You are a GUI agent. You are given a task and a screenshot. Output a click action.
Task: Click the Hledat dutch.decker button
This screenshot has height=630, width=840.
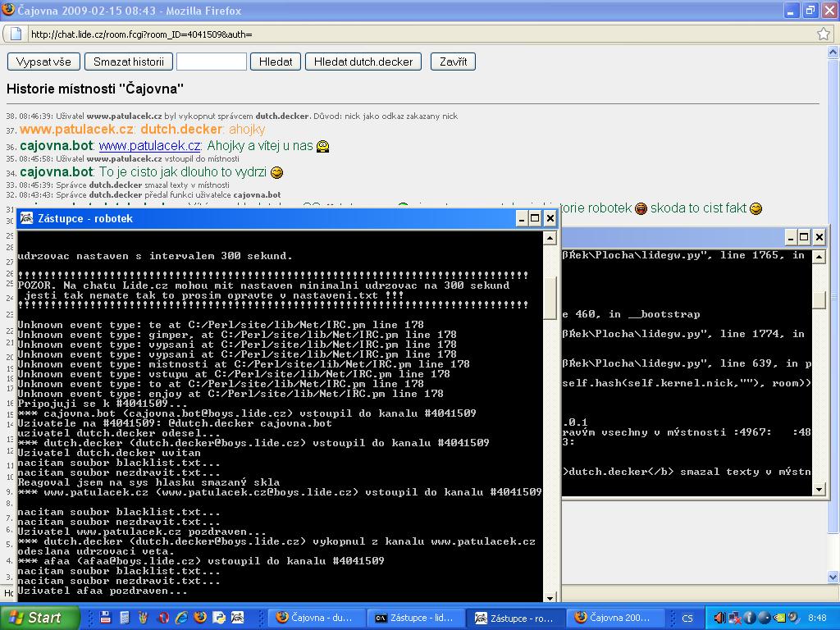pyautogui.click(x=363, y=62)
